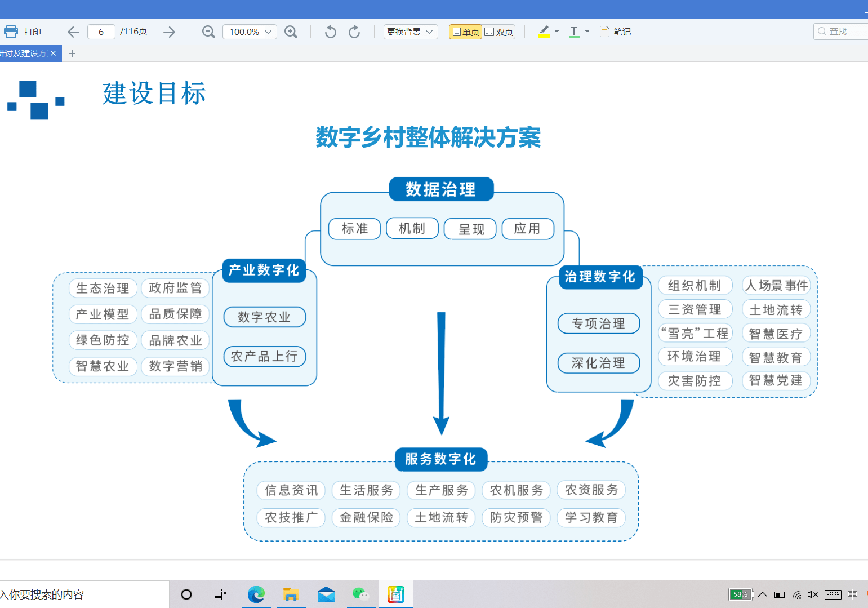Viewport: 868px width, 608px height.
Task: Open Wi-Fi network tray icon
Action: click(x=796, y=594)
